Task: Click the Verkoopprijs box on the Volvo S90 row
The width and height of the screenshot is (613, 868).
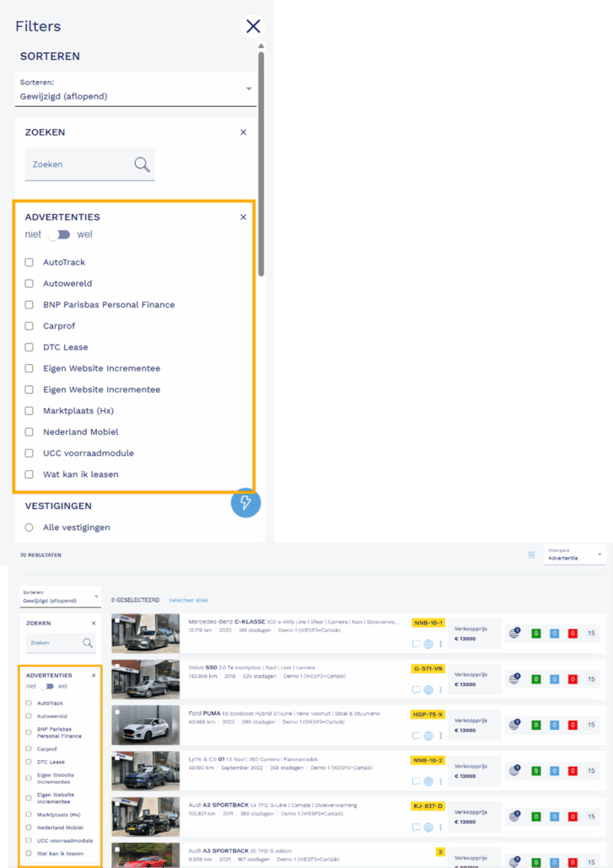Action: pos(475,679)
